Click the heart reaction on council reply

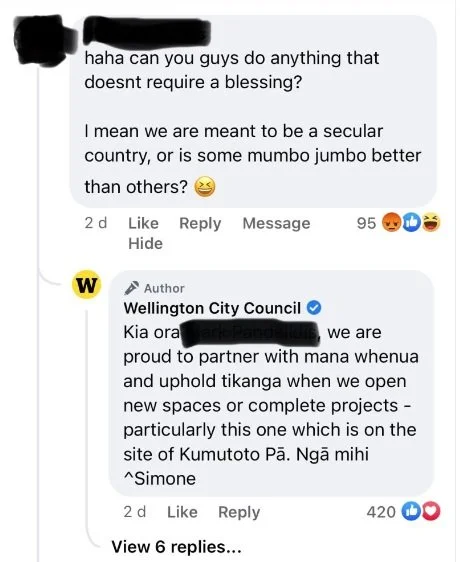(x=430, y=511)
